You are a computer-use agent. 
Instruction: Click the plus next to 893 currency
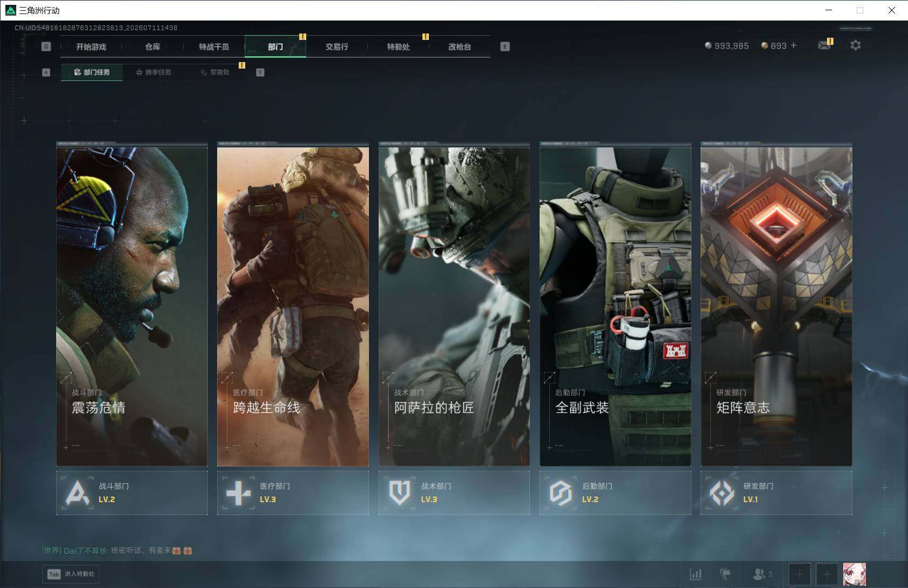(793, 45)
